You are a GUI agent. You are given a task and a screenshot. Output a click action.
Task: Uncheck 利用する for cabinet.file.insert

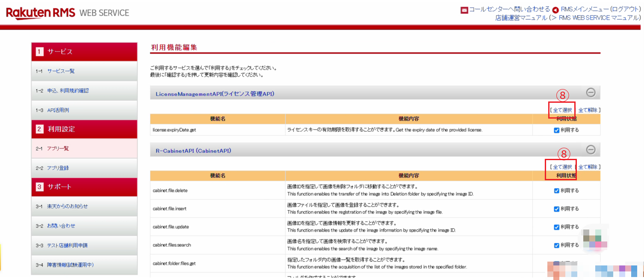(556, 209)
